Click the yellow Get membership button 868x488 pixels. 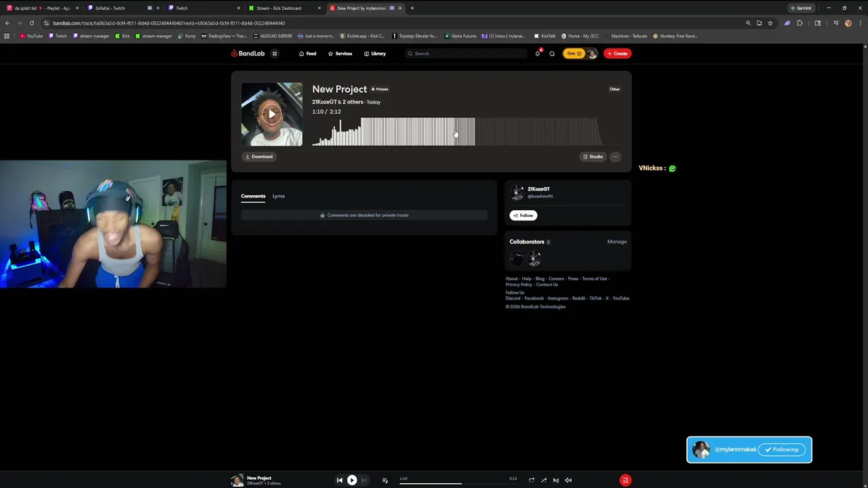point(574,54)
